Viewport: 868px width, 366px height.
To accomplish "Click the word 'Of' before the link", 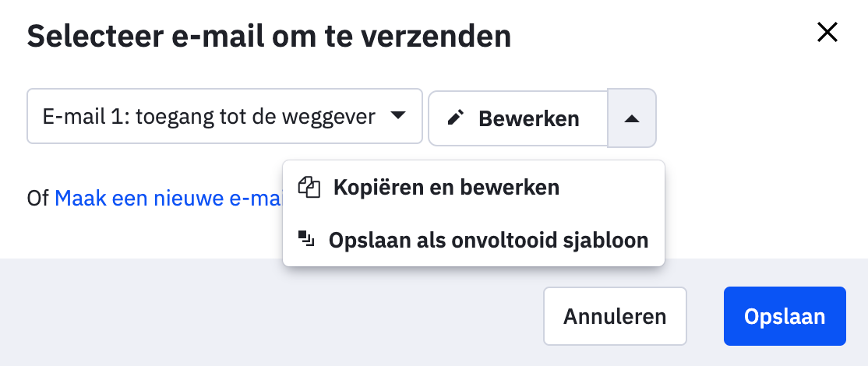I will 37,199.
